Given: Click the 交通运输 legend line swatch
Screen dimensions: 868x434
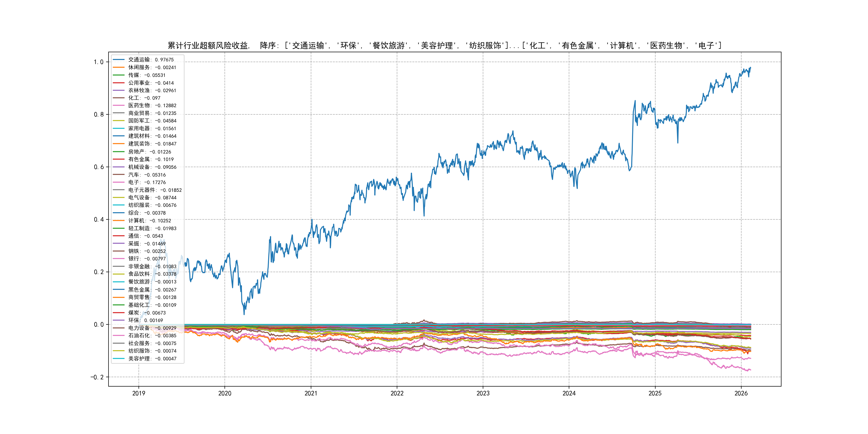Looking at the screenshot, I should (x=119, y=60).
